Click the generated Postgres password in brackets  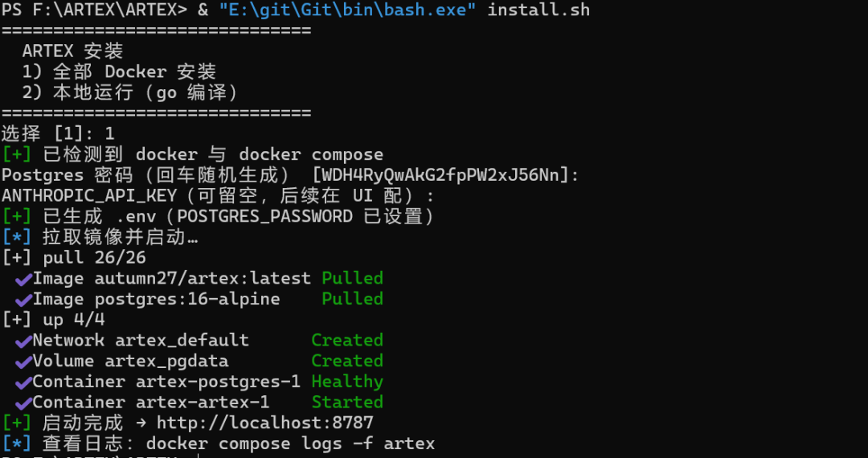440,175
